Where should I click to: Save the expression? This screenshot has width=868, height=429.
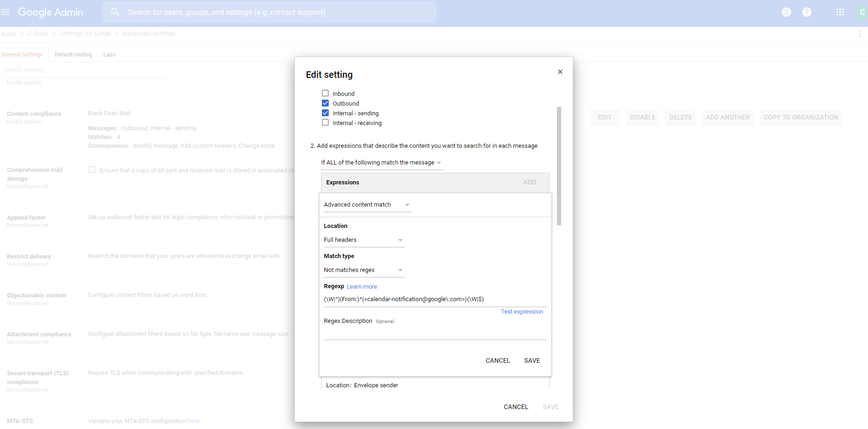[x=532, y=360]
